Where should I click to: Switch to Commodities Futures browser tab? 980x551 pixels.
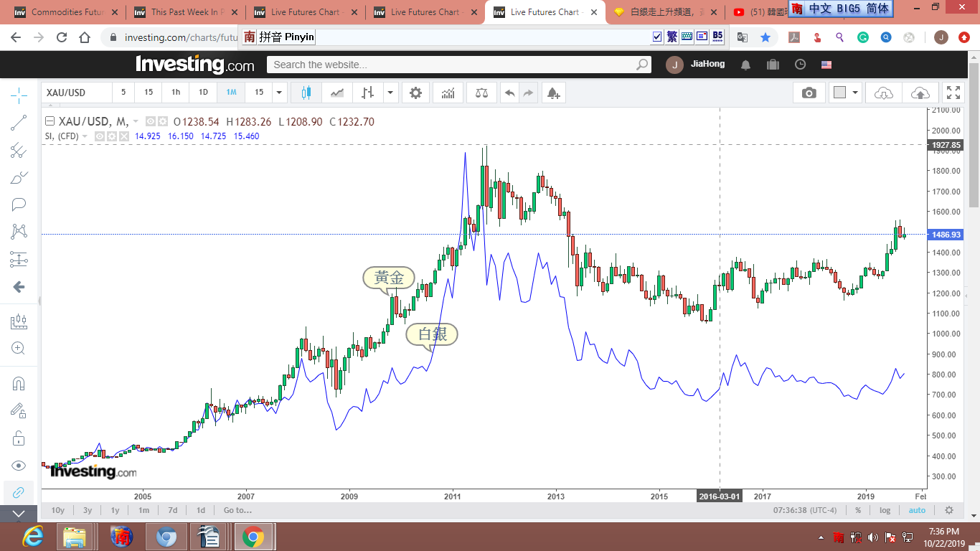pyautogui.click(x=65, y=12)
